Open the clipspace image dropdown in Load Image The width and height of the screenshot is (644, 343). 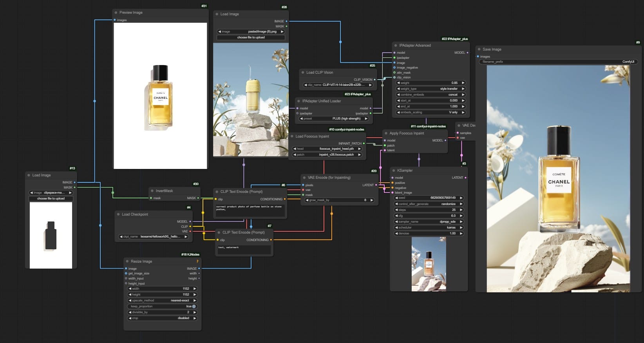point(51,193)
